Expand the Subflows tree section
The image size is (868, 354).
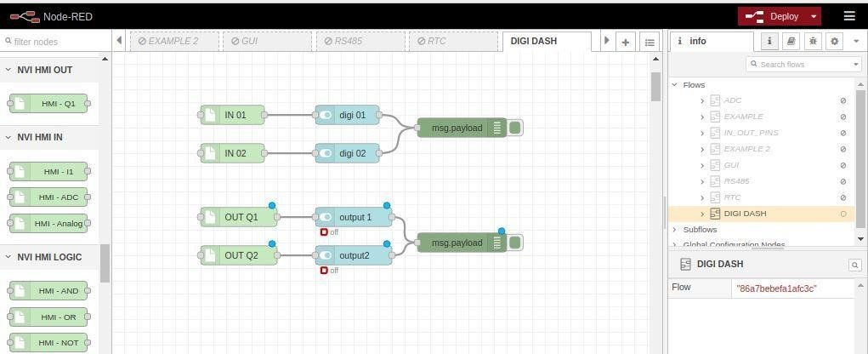[x=675, y=230]
